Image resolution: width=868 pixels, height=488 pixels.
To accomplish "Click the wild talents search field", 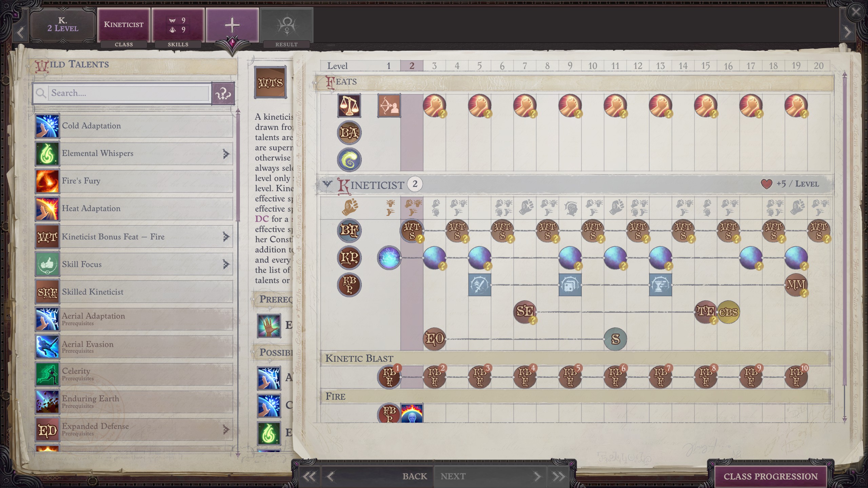I will click(x=129, y=93).
